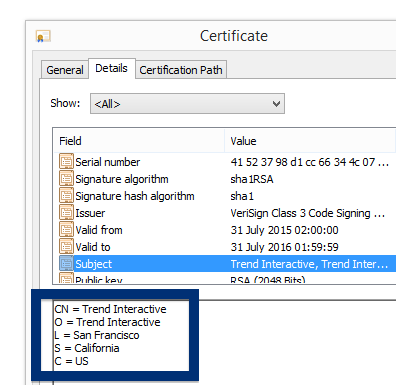Select the Details tab
This screenshot has height=385, width=396.
(x=112, y=68)
